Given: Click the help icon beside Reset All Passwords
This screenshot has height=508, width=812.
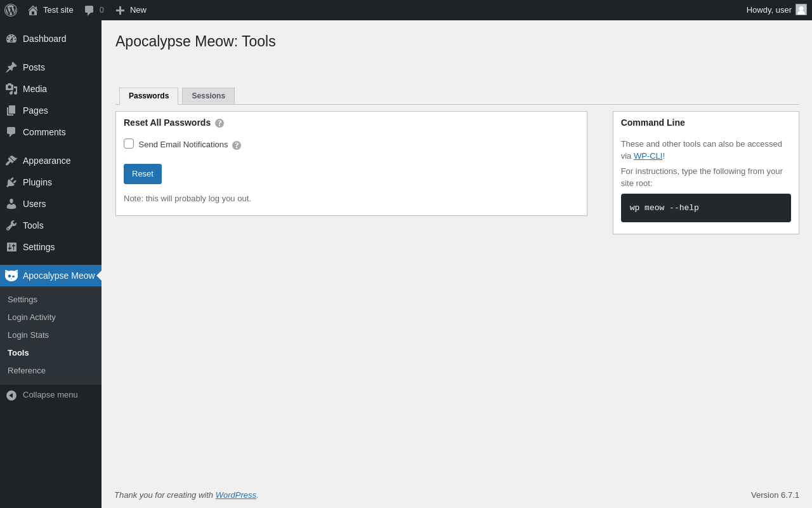Looking at the screenshot, I should click(x=219, y=123).
